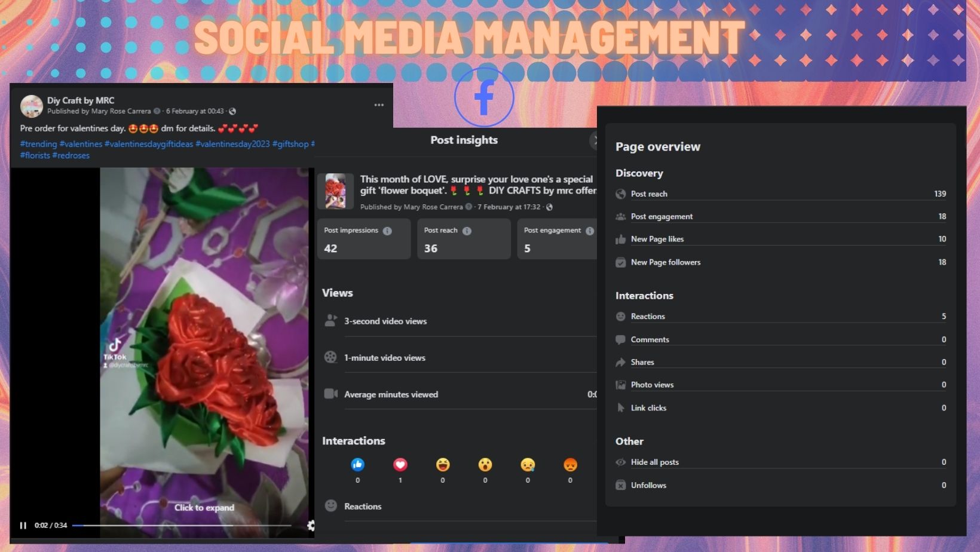Open the #valentinesday2023 hashtag

232,144
